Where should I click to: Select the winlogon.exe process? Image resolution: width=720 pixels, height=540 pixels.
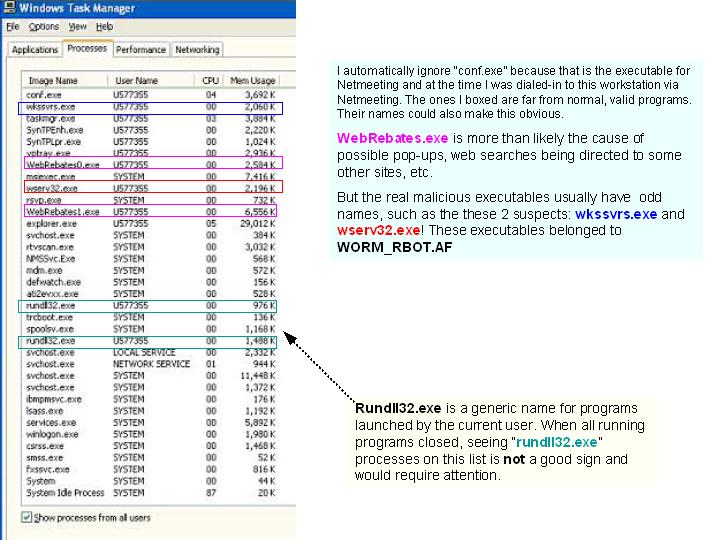tap(151, 434)
